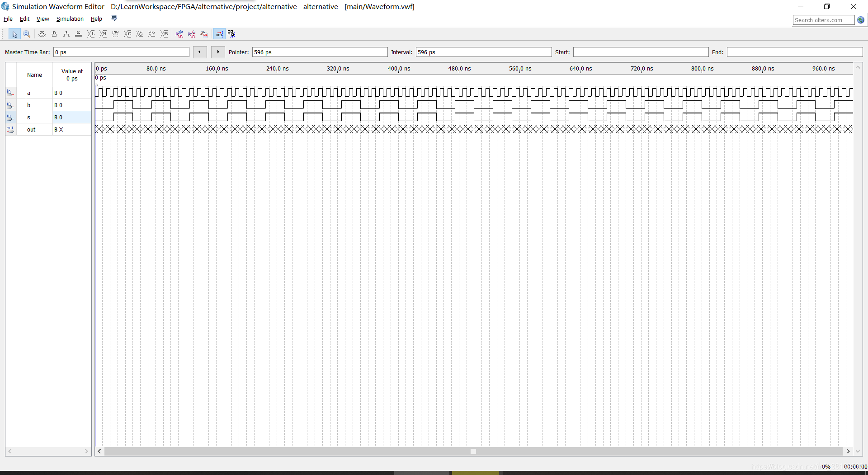Click the Pointer value field

(320, 52)
